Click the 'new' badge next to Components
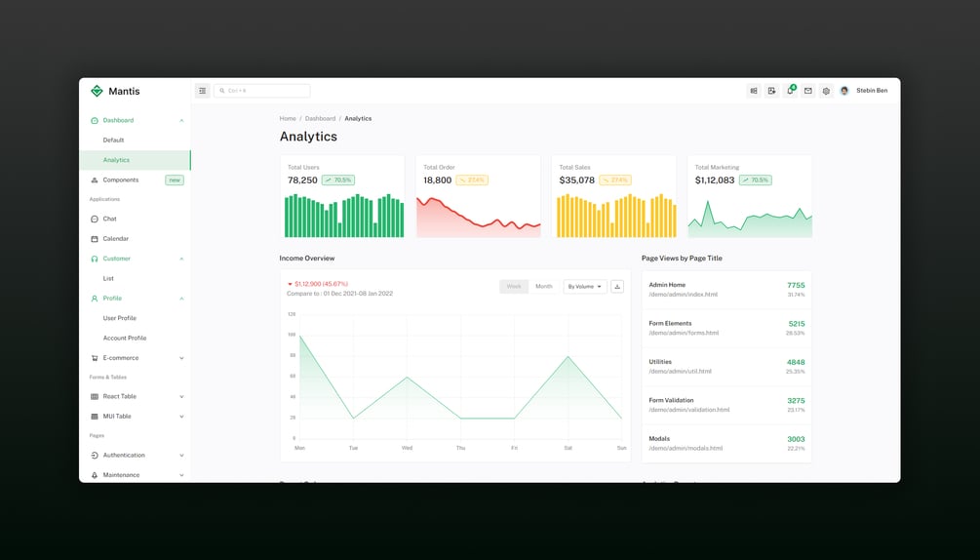 [175, 180]
